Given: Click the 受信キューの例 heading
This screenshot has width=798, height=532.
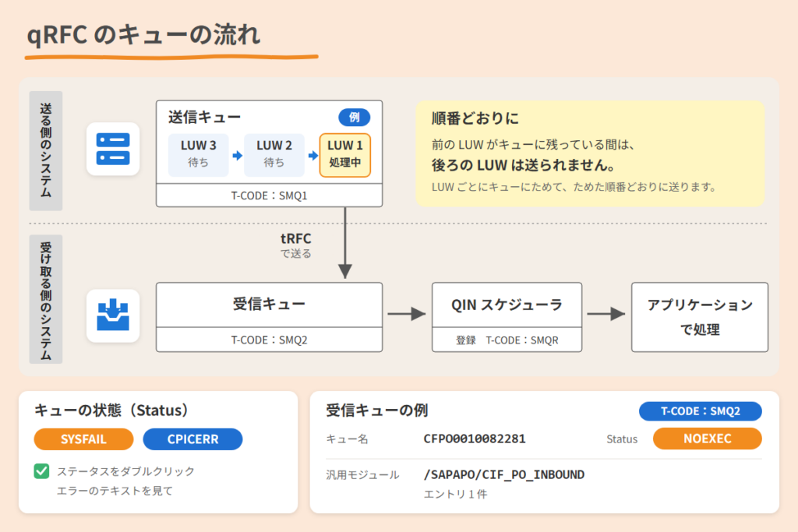Looking at the screenshot, I should tap(377, 410).
